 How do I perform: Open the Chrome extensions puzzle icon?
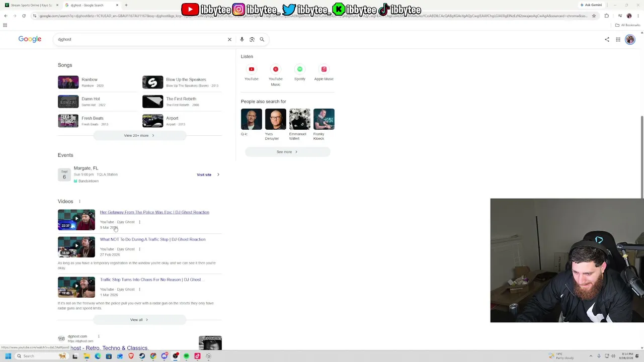[x=606, y=16]
